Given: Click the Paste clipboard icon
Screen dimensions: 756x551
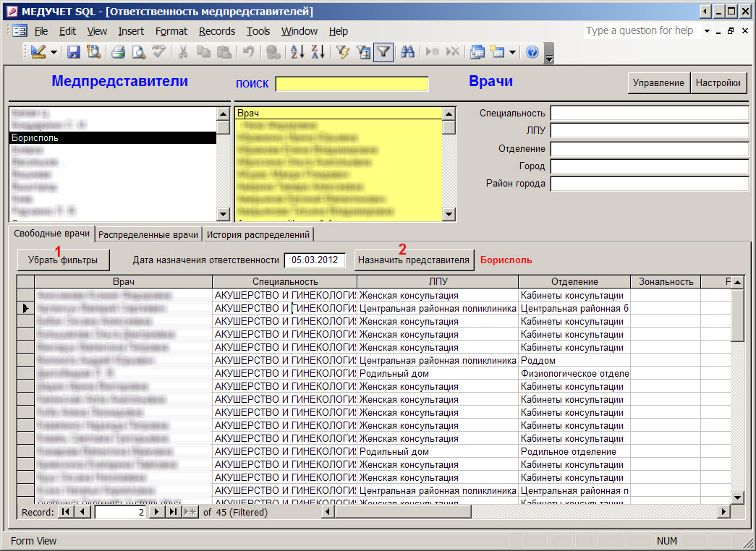Looking at the screenshot, I should point(224,51).
